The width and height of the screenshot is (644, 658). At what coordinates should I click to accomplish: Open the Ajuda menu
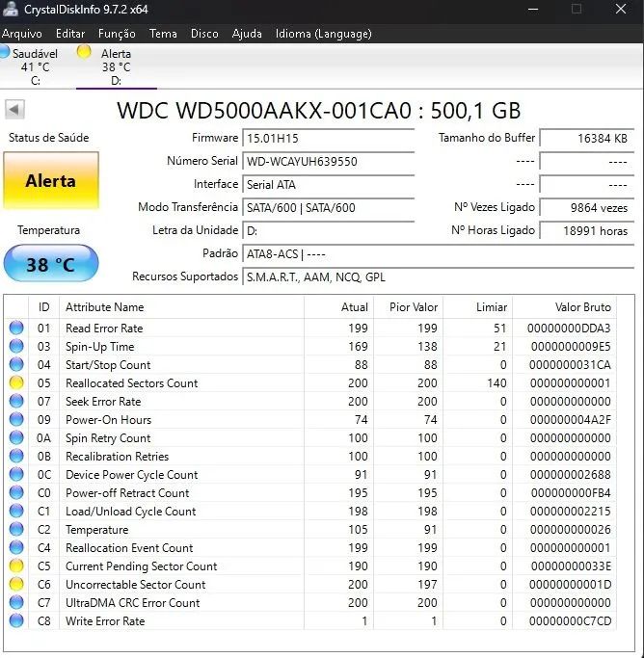point(247,34)
